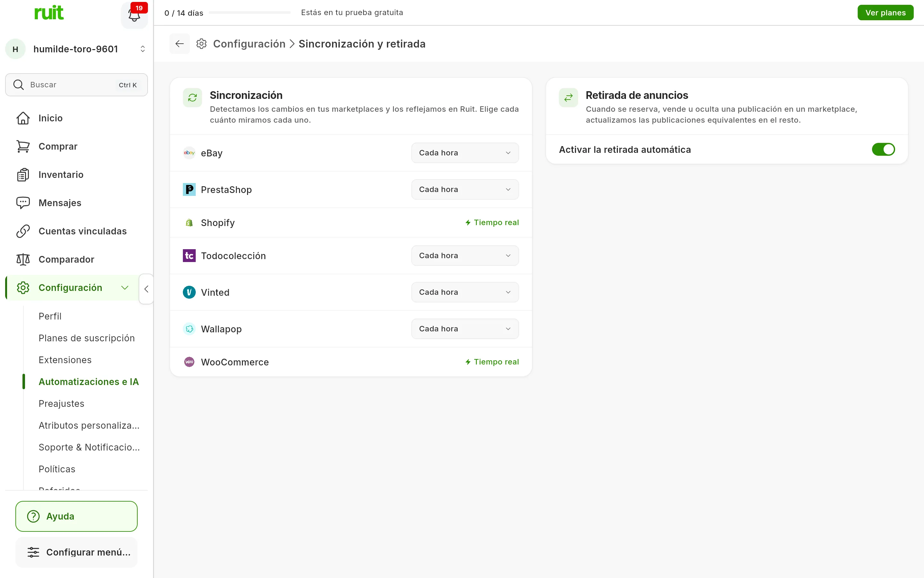
Task: Click the Inicio home icon
Action: tap(23, 118)
